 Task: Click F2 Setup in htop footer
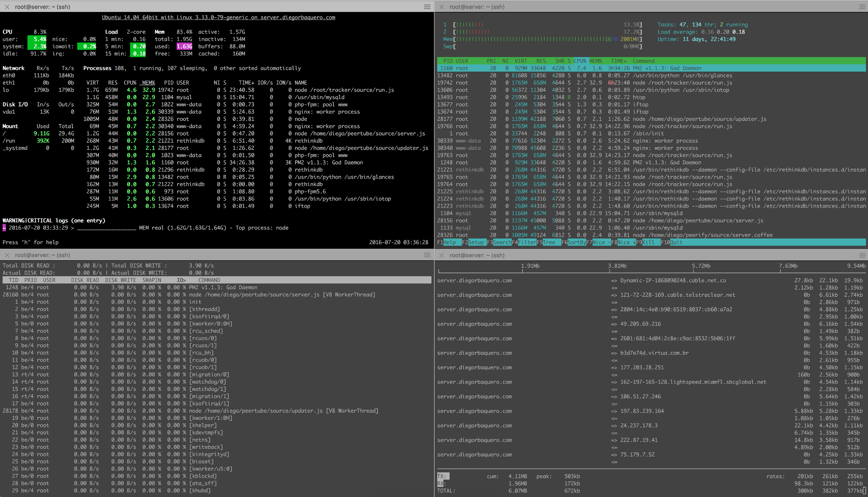click(475, 242)
